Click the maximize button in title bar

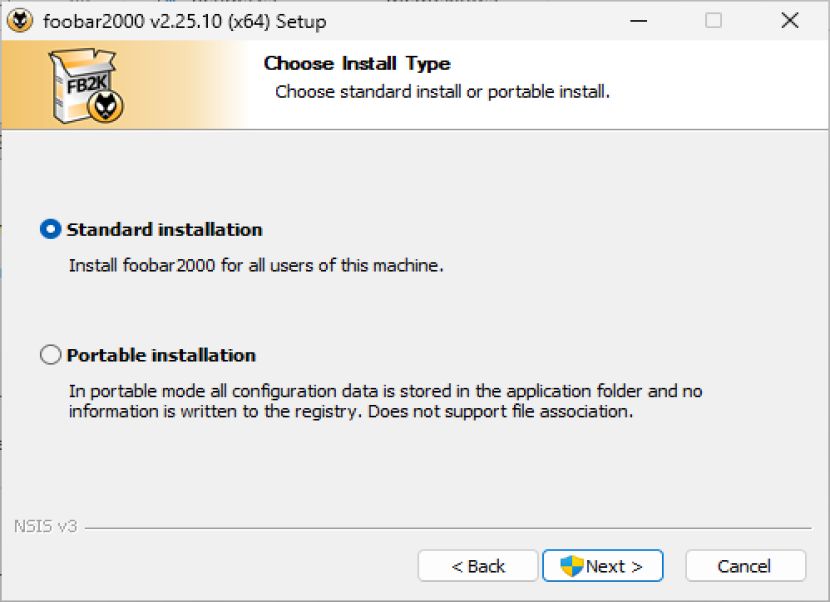click(x=714, y=21)
